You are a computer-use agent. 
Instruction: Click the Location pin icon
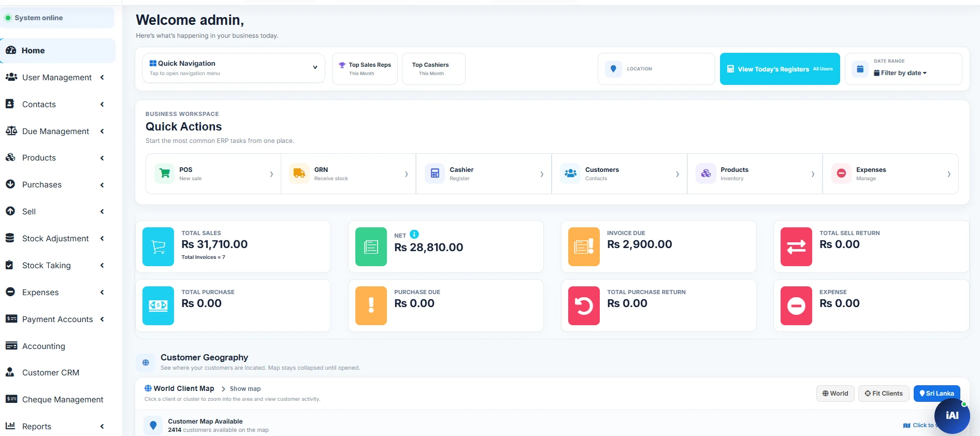tap(613, 69)
